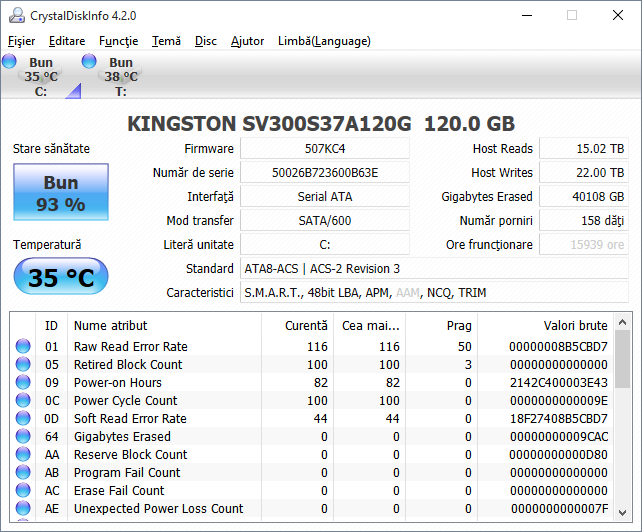
Task: Click raw value 2142C400003E43
Action: pos(558,383)
